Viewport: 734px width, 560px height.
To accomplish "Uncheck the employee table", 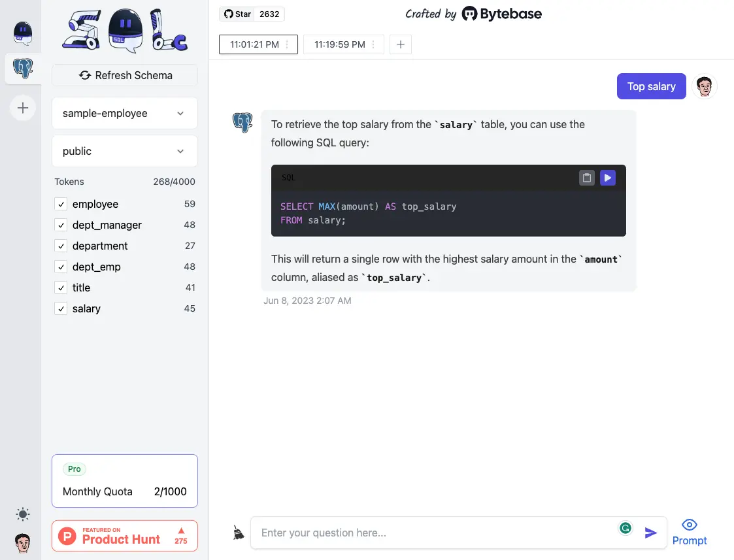I will 61,204.
